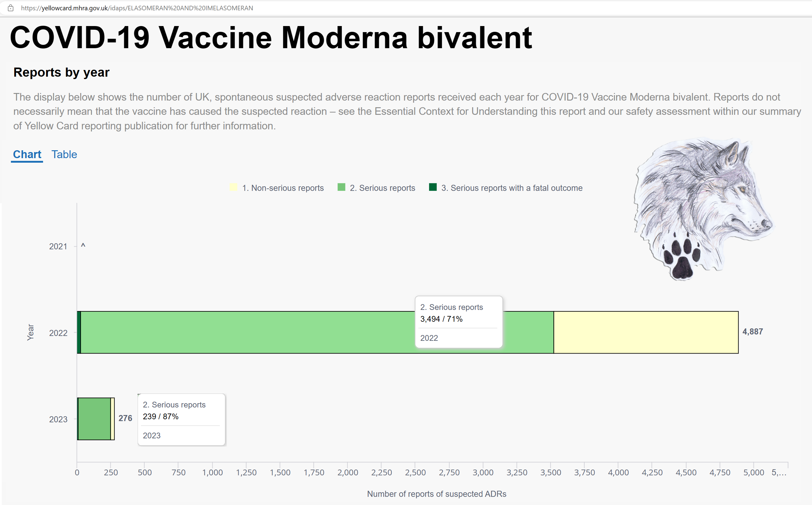Click the 4,887 total label for 2022

[x=753, y=332]
